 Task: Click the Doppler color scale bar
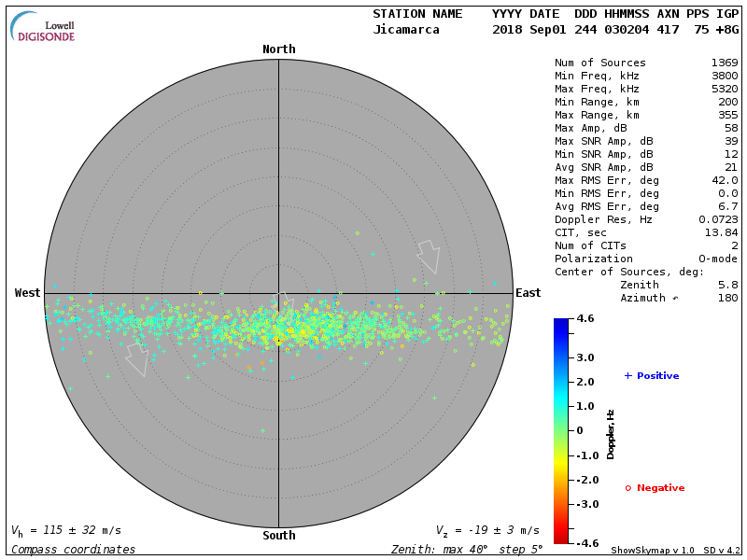click(x=560, y=430)
